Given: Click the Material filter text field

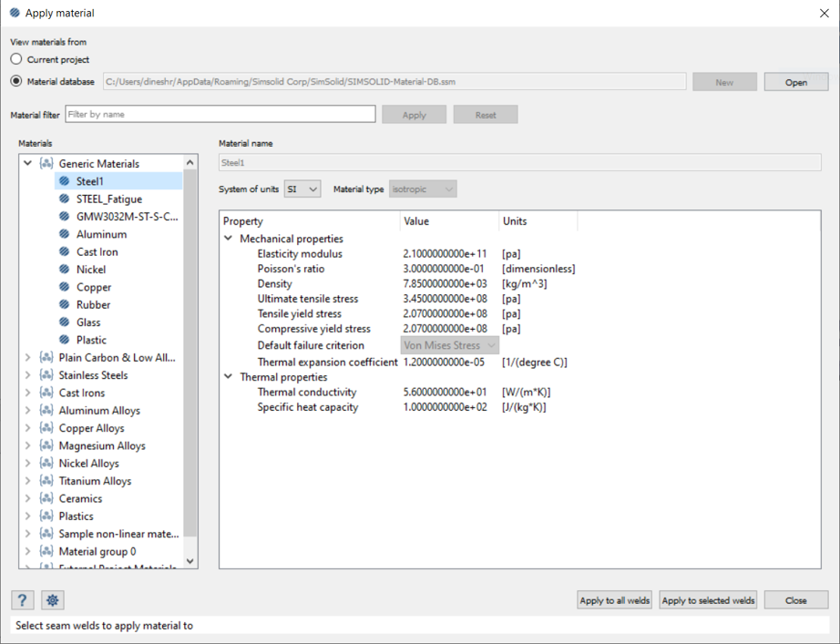Looking at the screenshot, I should point(220,115).
